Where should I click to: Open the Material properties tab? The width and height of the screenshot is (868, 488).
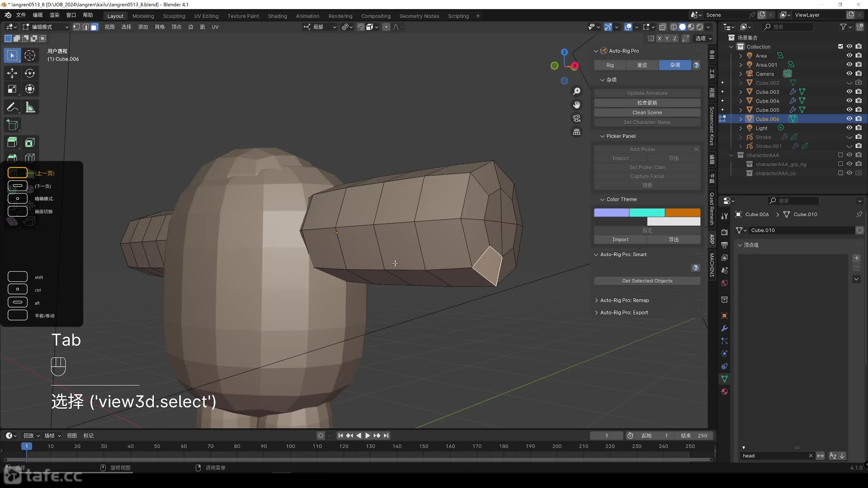[725, 391]
